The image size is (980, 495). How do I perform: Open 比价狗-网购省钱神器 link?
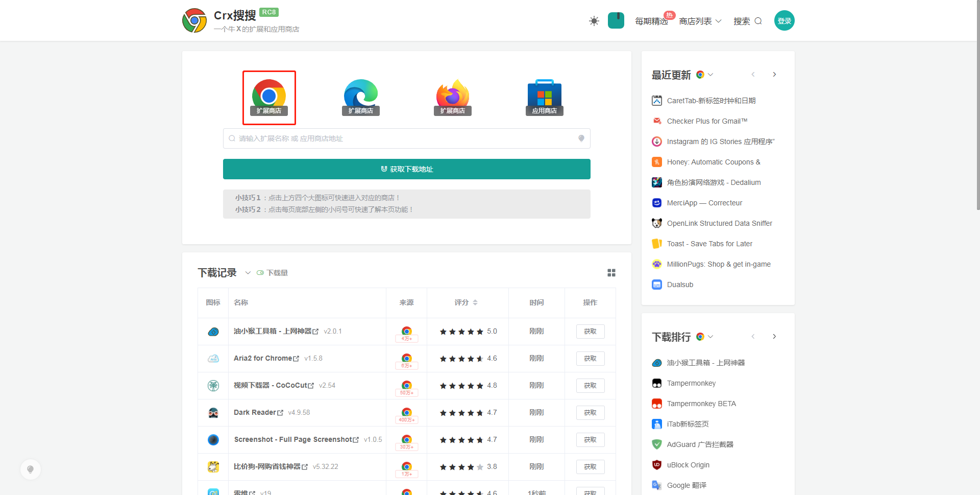click(271, 466)
